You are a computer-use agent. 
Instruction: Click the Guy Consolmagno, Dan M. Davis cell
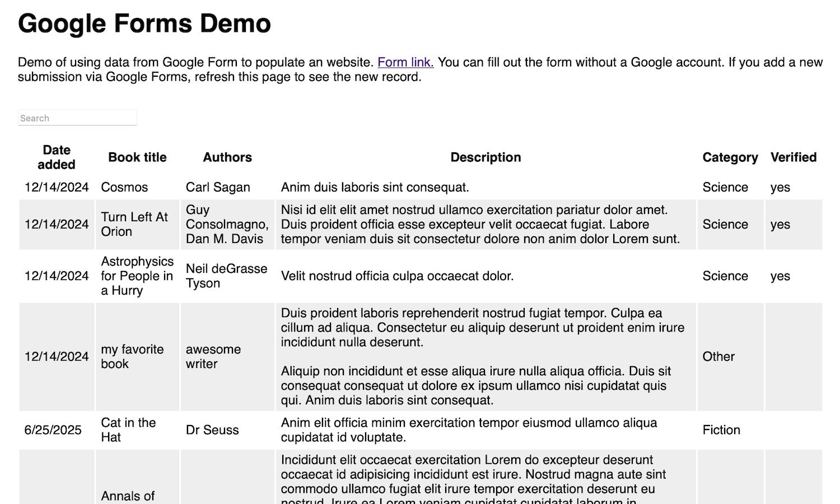227,225
